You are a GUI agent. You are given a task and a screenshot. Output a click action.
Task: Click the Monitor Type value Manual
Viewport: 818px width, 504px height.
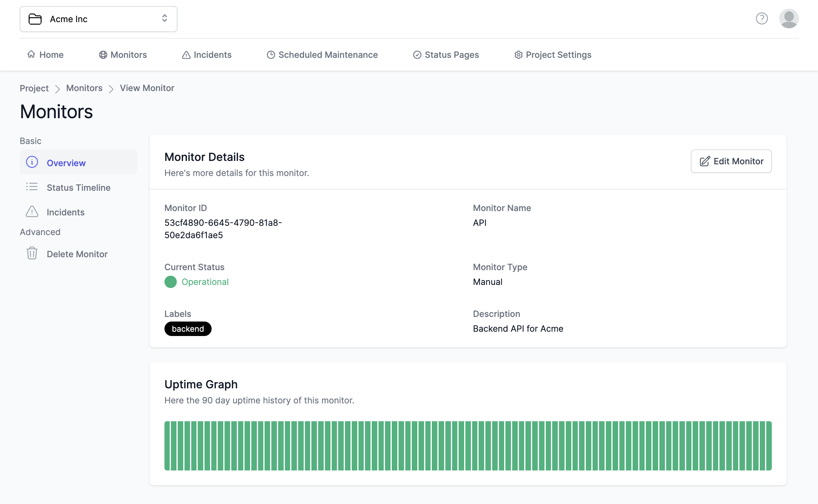[488, 282]
